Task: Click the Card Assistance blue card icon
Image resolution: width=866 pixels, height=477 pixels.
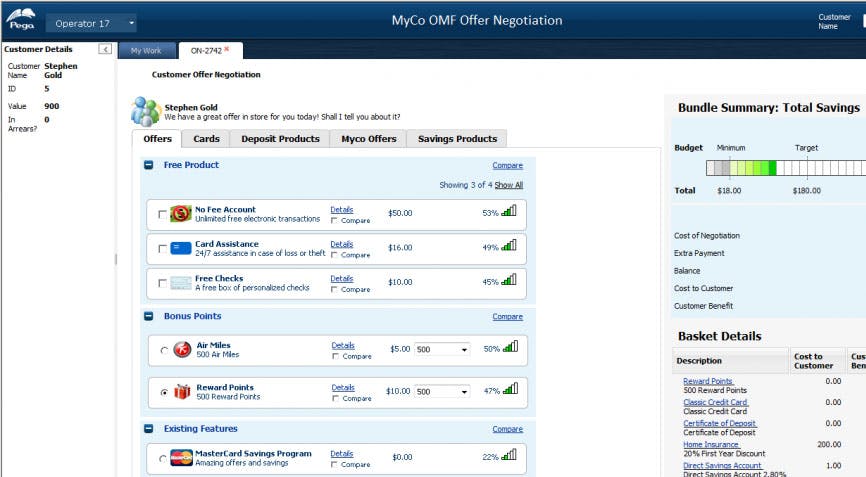Action: pyautogui.click(x=181, y=249)
